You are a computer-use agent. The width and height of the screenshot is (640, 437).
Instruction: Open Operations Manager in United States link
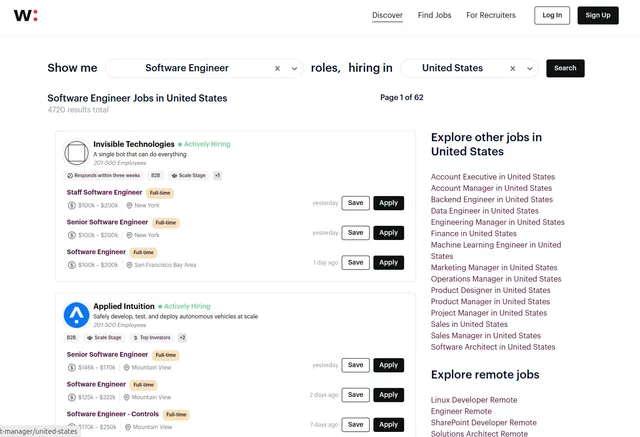click(x=496, y=279)
